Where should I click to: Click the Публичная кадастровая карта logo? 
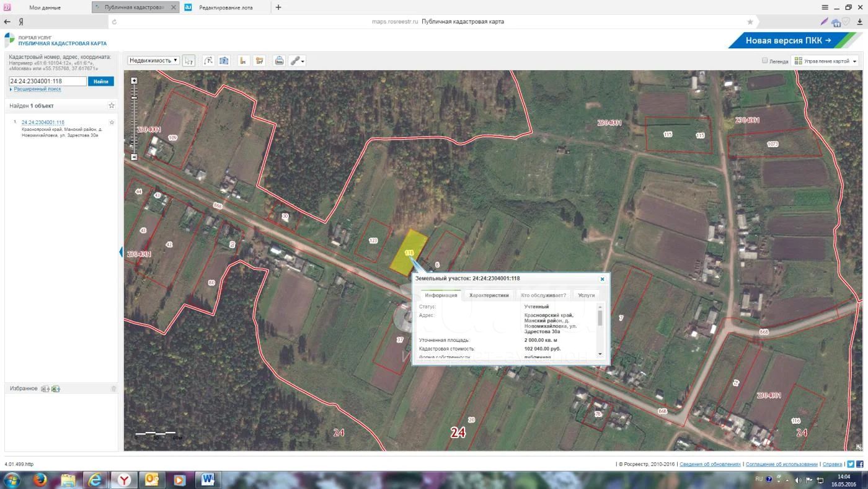[56, 40]
